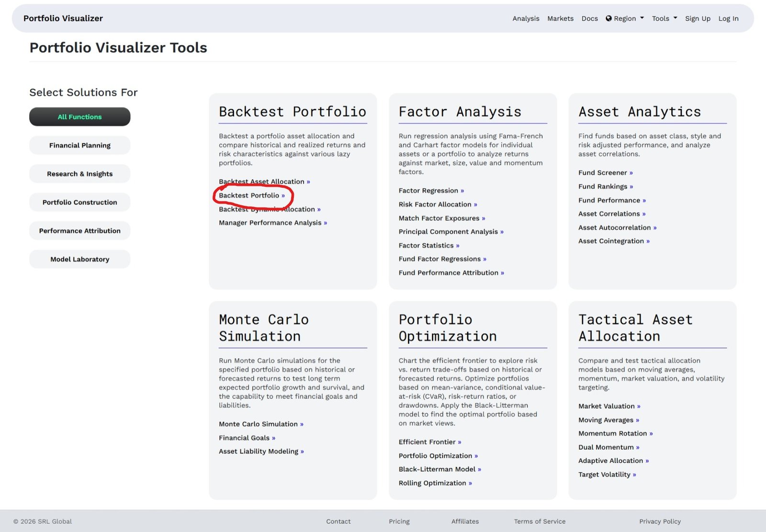Open Adaptive Allocation link

[x=614, y=461]
